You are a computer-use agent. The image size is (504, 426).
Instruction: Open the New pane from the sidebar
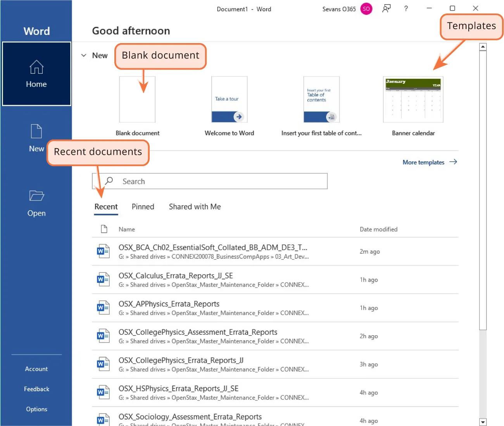click(36, 138)
